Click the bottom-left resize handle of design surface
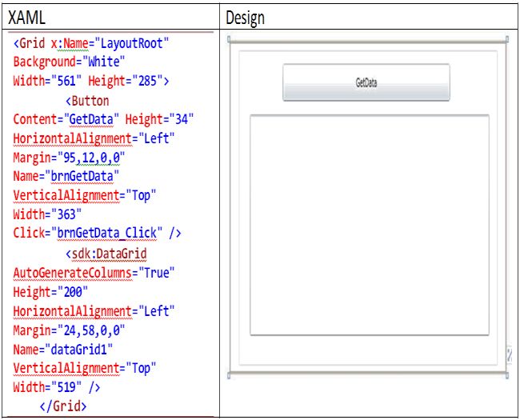Screen dimensions: 520x420 (x=229, y=374)
